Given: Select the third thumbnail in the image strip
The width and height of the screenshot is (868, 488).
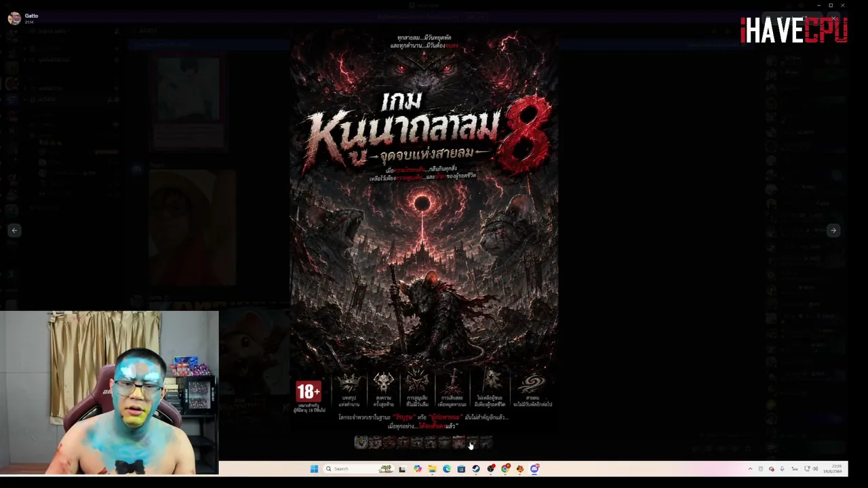Looking at the screenshot, I should click(x=389, y=443).
